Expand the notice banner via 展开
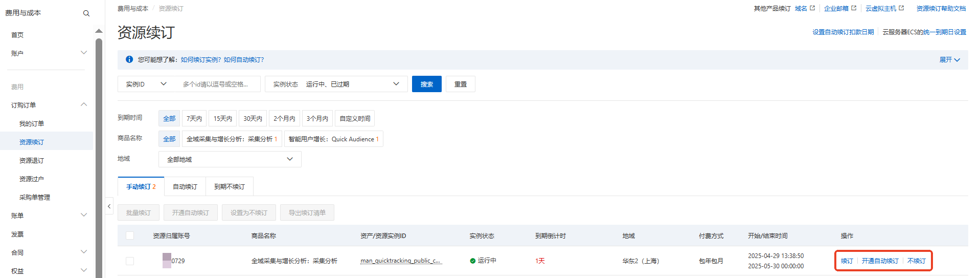The height and width of the screenshot is (278, 980). (x=949, y=60)
